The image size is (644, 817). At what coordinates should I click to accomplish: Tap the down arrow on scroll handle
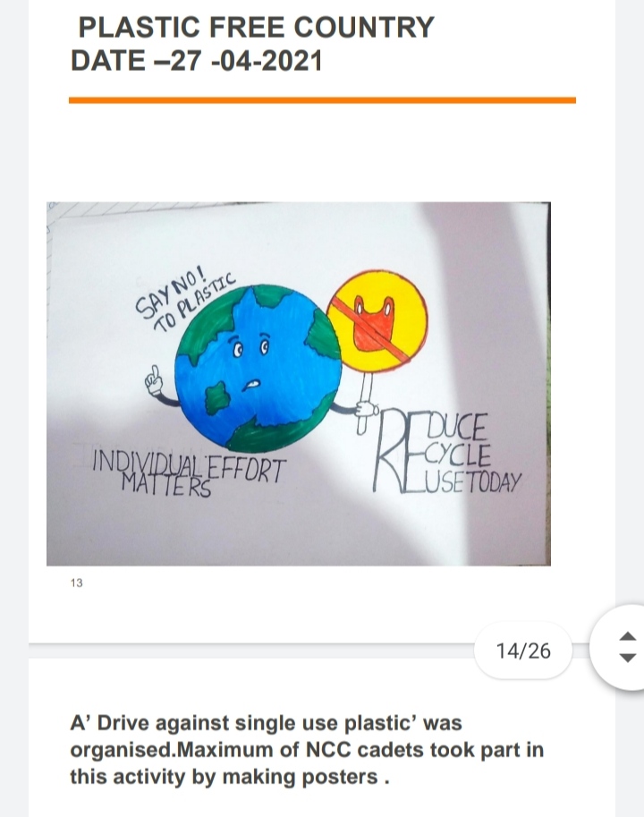(628, 658)
